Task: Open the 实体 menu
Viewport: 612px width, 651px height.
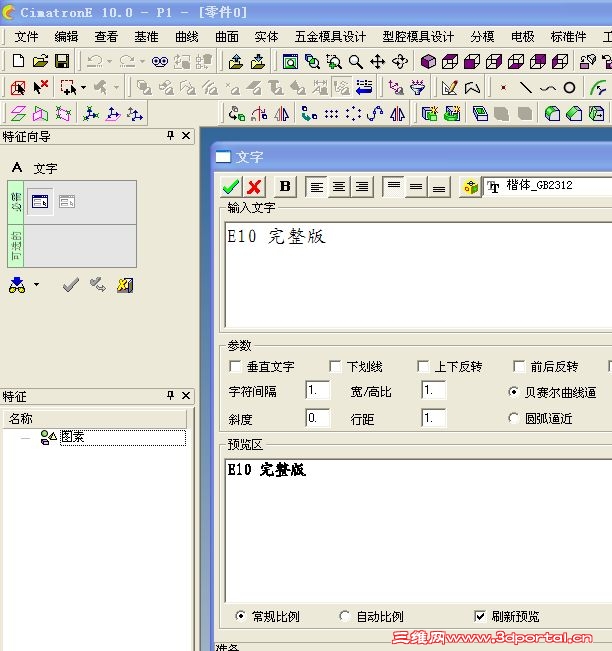Action: (x=266, y=37)
